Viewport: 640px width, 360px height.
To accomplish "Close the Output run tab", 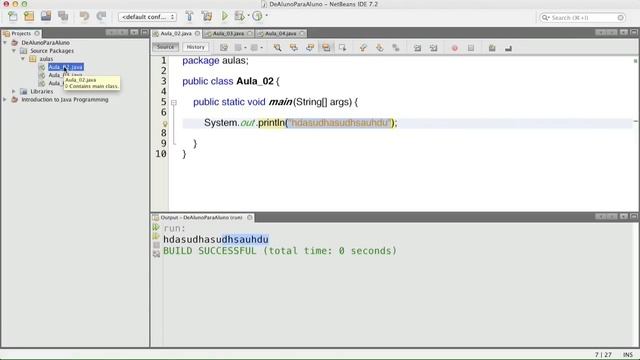I will tap(250, 218).
